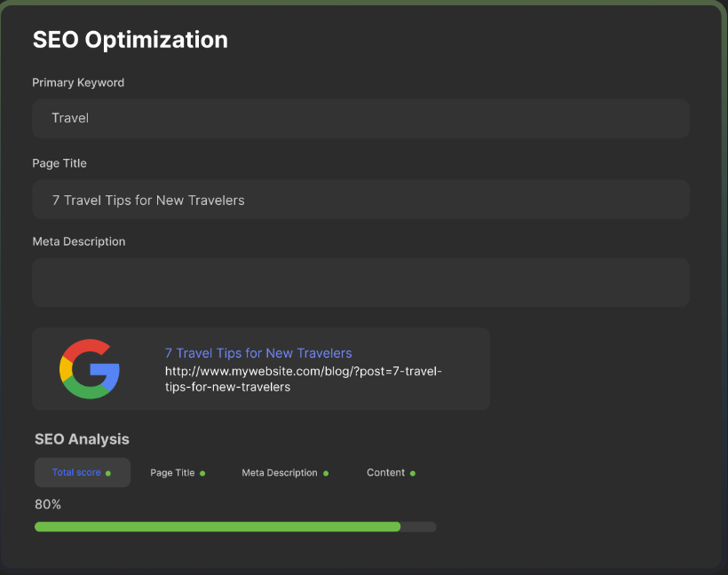Image resolution: width=728 pixels, height=575 pixels.
Task: Click the "Primary Keyword" field label
Action: click(78, 83)
